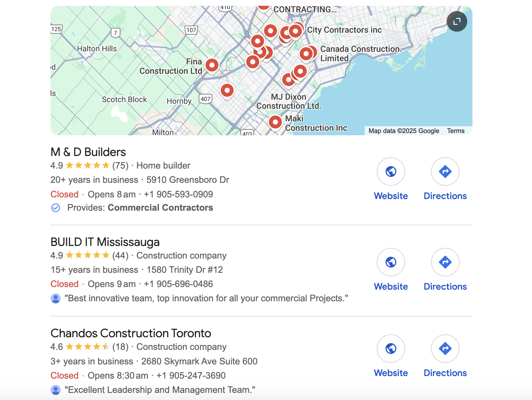Click the reviewer avatar beside BUILD IT quote
The image size is (532, 400).
(56, 298)
